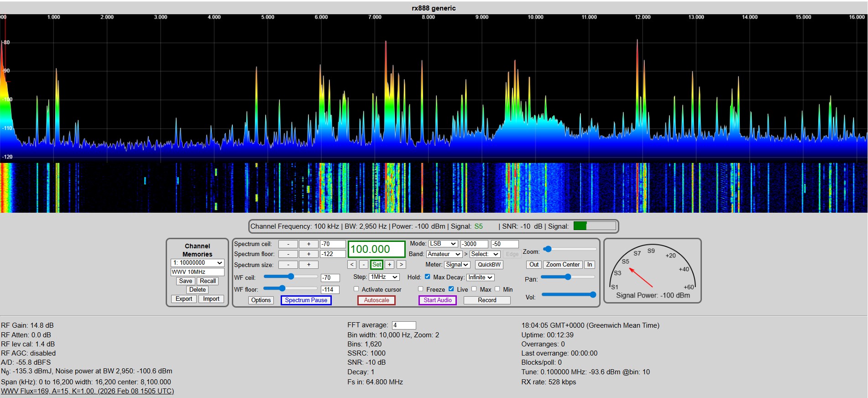Toggle the Freeze checkbox

(421, 289)
